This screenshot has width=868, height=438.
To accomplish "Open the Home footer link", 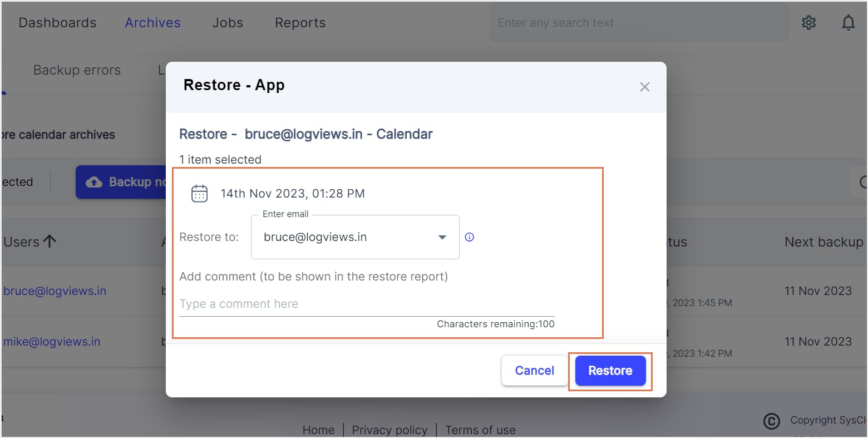I will tap(318, 430).
